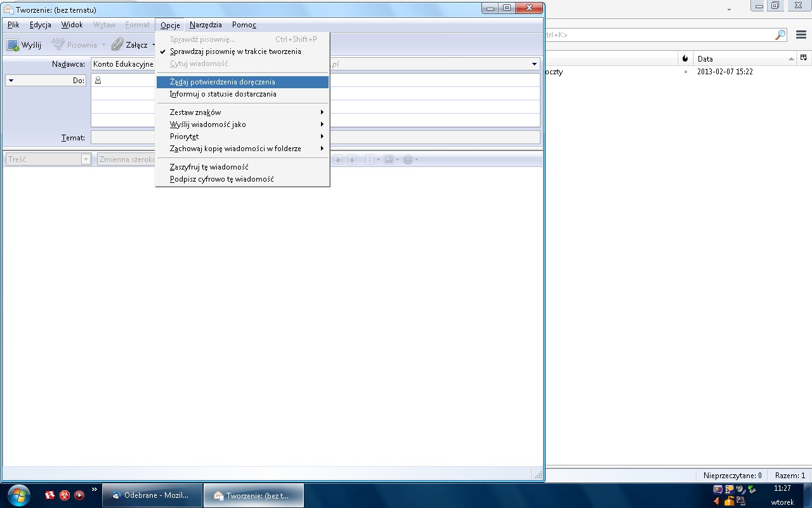The image size is (812, 508).
Task: Open the Załącz dropdown arrow
Action: coord(154,45)
